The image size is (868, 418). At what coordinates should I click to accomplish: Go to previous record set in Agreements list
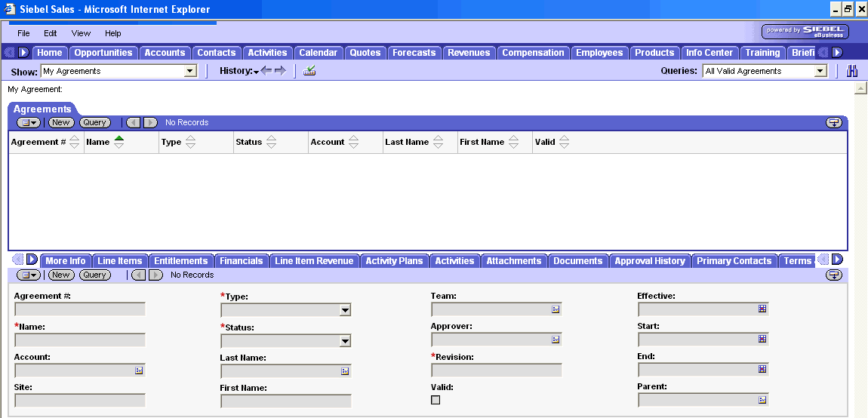134,122
